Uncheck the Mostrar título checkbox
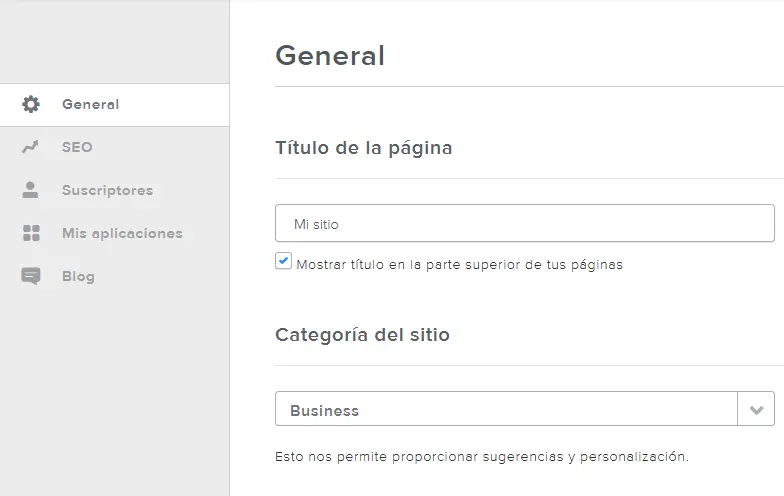 pyautogui.click(x=284, y=262)
